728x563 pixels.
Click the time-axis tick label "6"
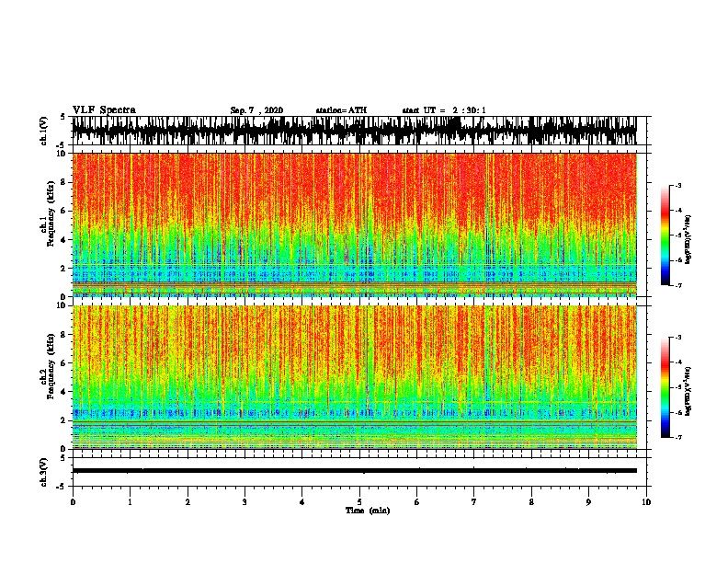(417, 501)
